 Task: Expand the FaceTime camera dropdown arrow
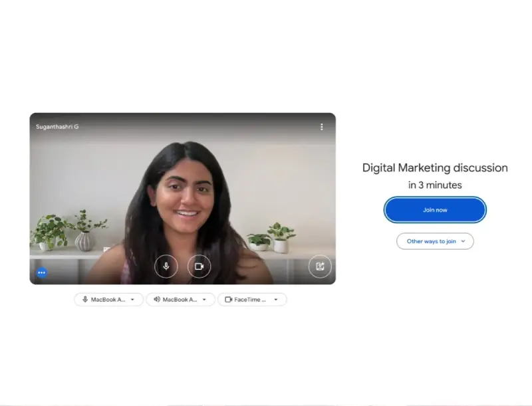[x=276, y=300]
